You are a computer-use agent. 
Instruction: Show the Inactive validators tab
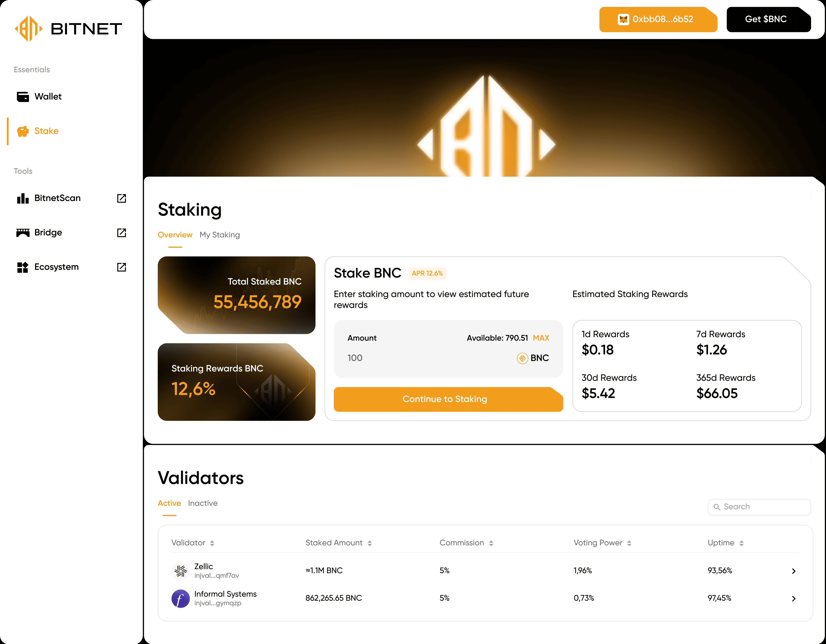(x=202, y=503)
